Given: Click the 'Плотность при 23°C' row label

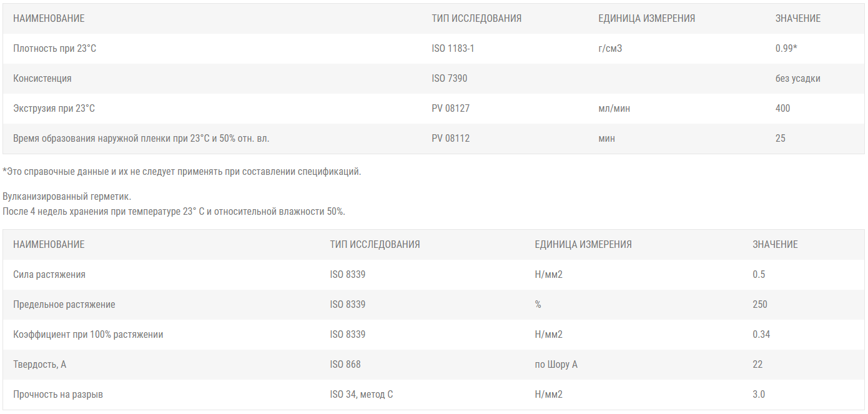Looking at the screenshot, I should 54,49.
